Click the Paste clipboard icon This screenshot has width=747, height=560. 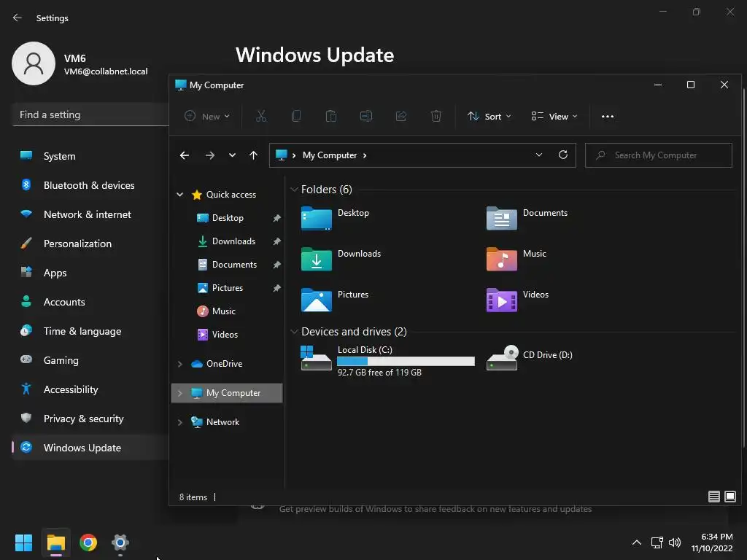click(331, 116)
